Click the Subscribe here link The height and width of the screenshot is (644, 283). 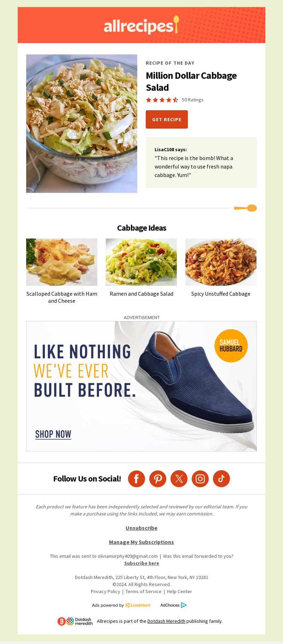(x=141, y=563)
